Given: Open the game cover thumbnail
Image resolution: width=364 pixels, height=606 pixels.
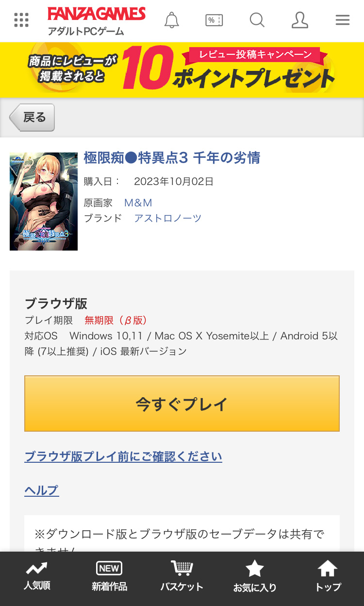Looking at the screenshot, I should (44, 202).
